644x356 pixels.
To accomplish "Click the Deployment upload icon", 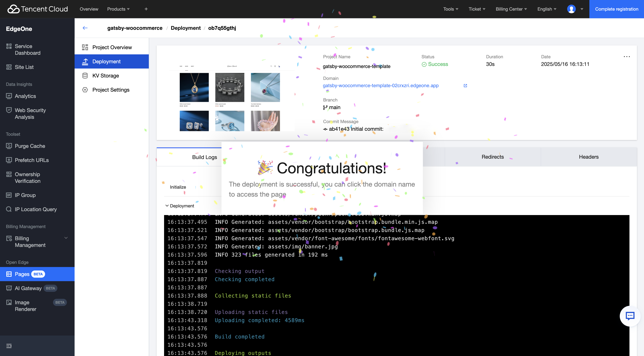I will tap(85, 61).
